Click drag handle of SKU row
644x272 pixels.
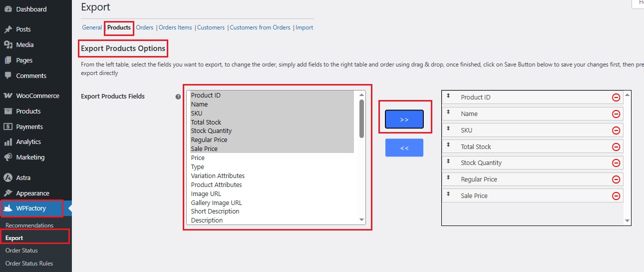[448, 128]
